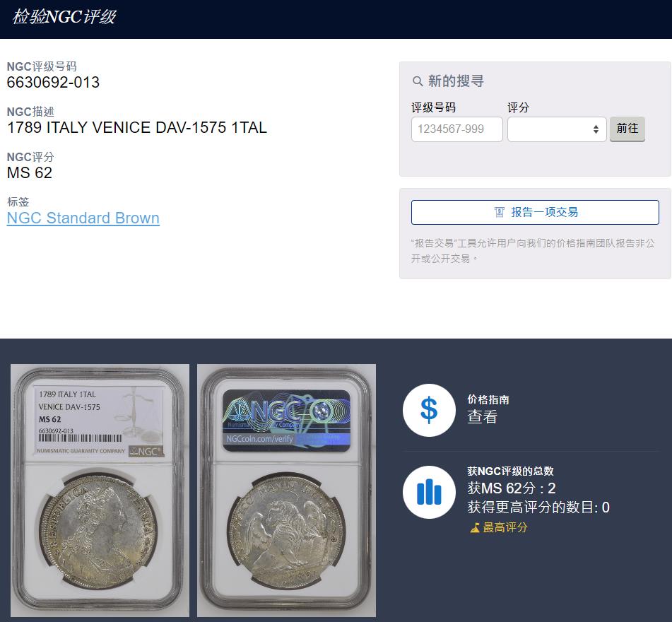Click the NGC hologram on reverse slab
Viewport: 672px width, 622px height.
286,421
